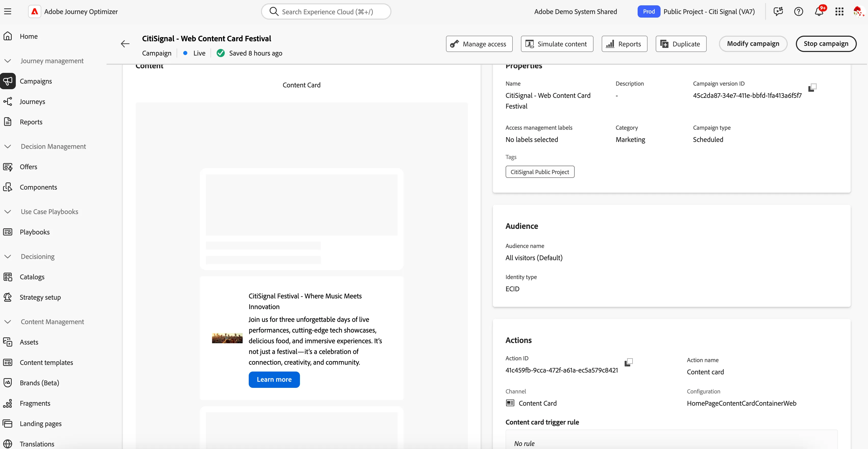Click Learn more in the content card
Image resolution: width=868 pixels, height=449 pixels.
click(274, 379)
